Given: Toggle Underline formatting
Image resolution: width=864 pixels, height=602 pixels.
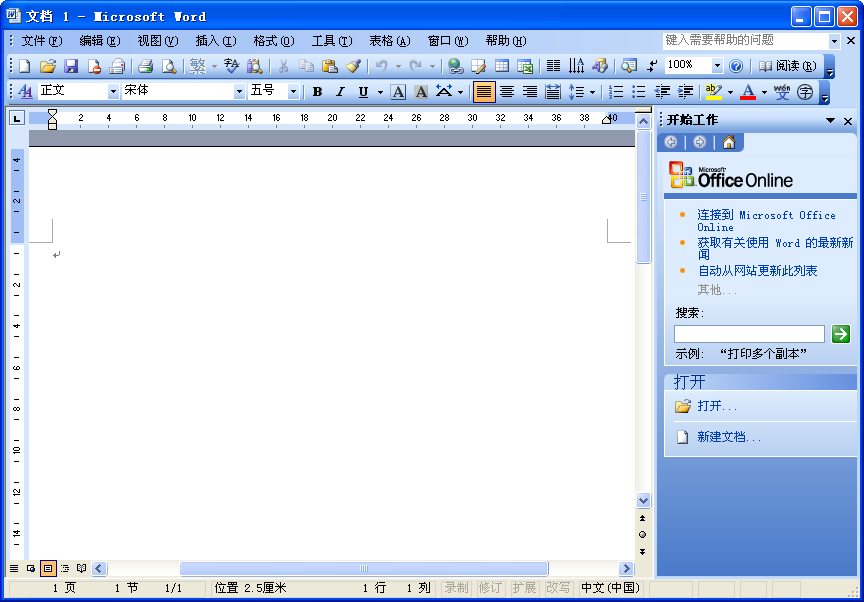Looking at the screenshot, I should (x=363, y=91).
